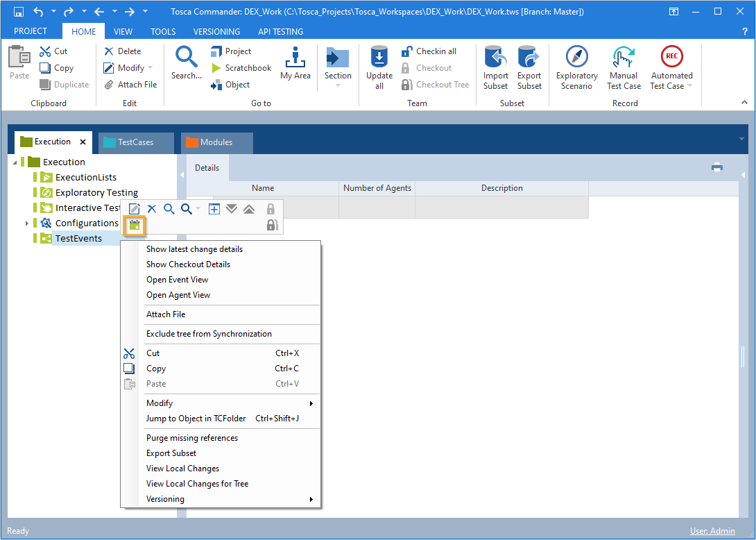Select Open Event View from context menu
The image size is (756, 540).
pos(178,280)
